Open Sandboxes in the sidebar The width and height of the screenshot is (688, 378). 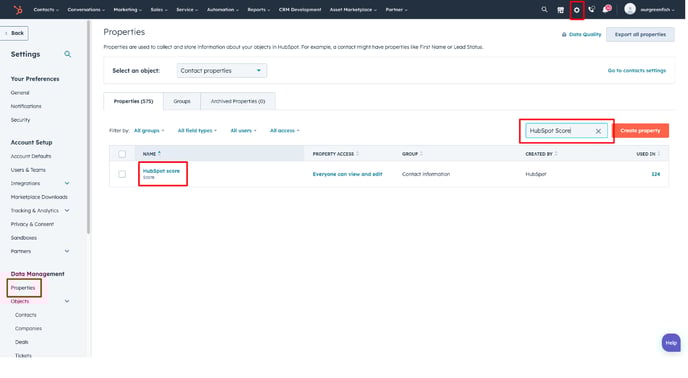pyautogui.click(x=24, y=238)
